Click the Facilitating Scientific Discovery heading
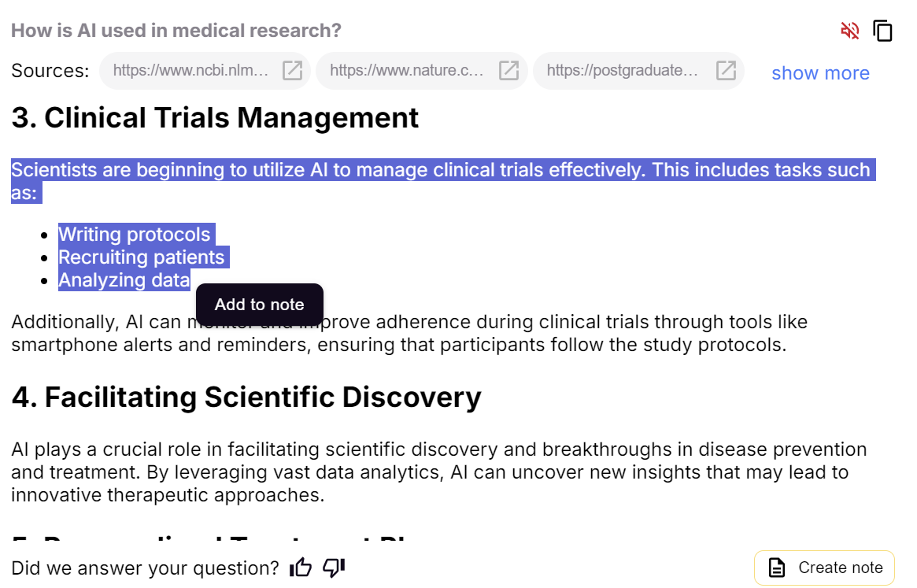Viewport: 917px width, 588px height. [x=246, y=398]
